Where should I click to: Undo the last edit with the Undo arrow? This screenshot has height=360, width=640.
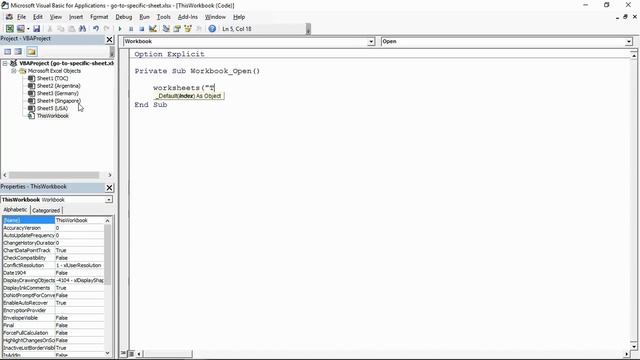(96, 29)
